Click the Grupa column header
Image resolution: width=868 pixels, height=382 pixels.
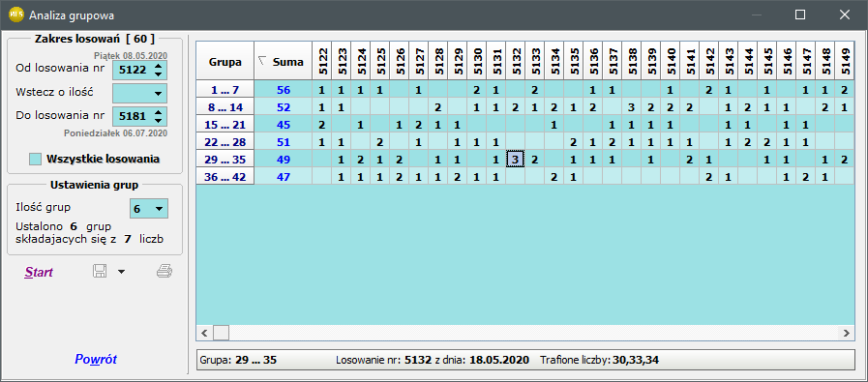coord(225,62)
